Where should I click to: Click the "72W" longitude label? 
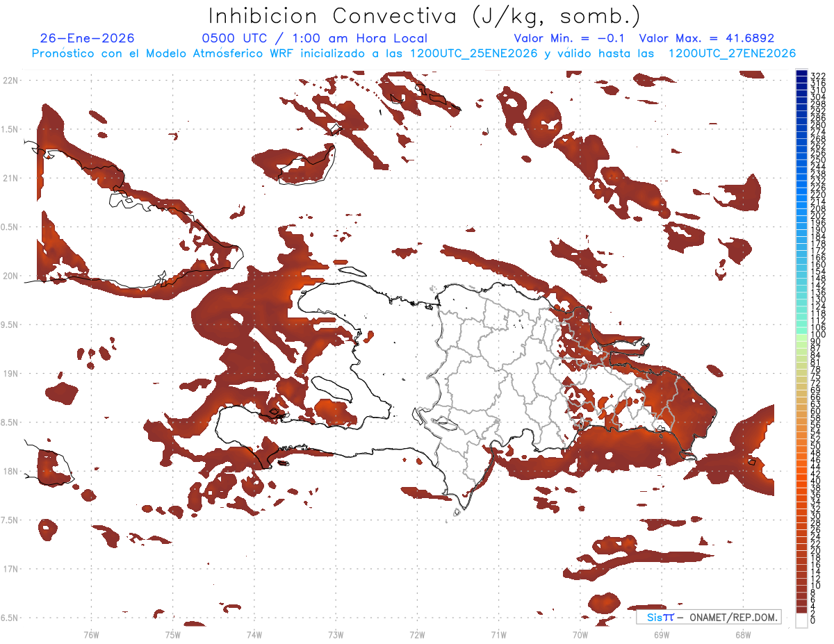(417, 634)
